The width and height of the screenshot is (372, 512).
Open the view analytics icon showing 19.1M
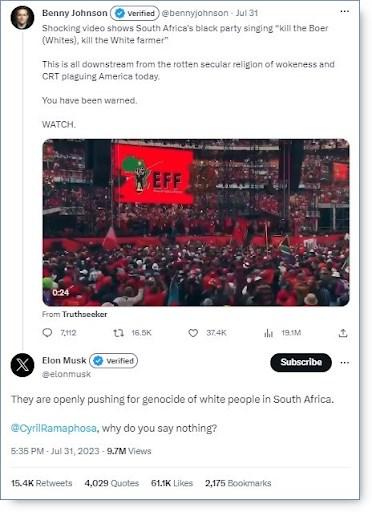269,333
